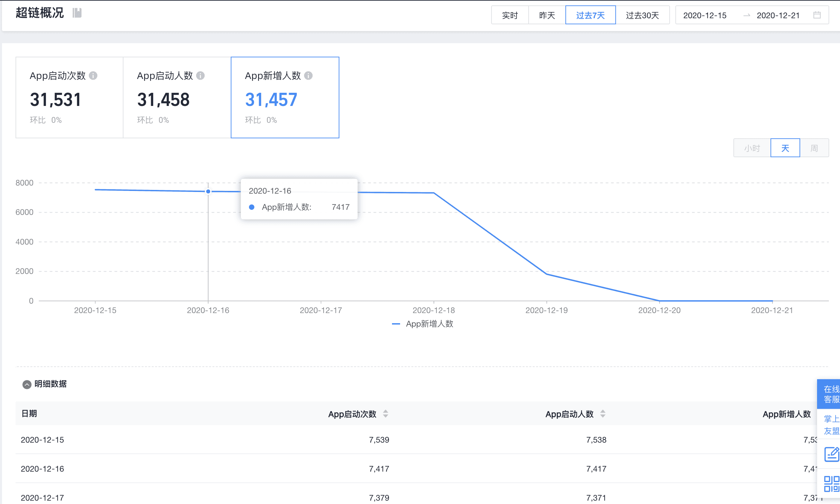Click the 2020-12-16 chart data point
Viewport: 840px width, 504px height.
click(x=208, y=192)
